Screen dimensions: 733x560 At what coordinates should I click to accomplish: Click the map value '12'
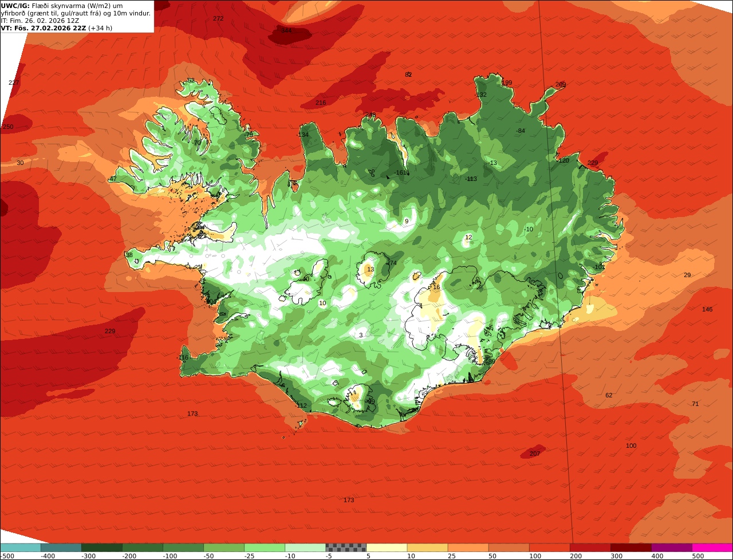[x=468, y=237]
